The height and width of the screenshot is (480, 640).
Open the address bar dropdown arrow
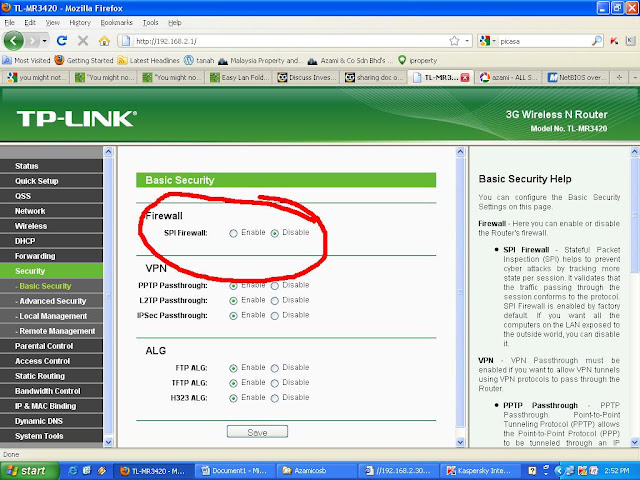click(x=467, y=41)
